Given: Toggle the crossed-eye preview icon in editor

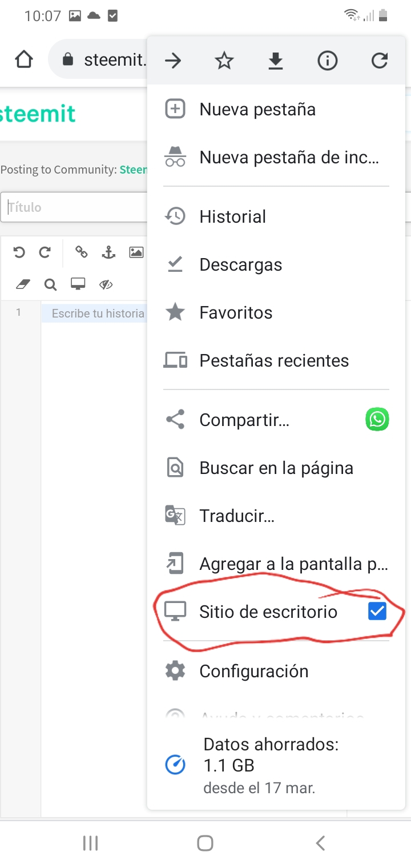Looking at the screenshot, I should 106,284.
